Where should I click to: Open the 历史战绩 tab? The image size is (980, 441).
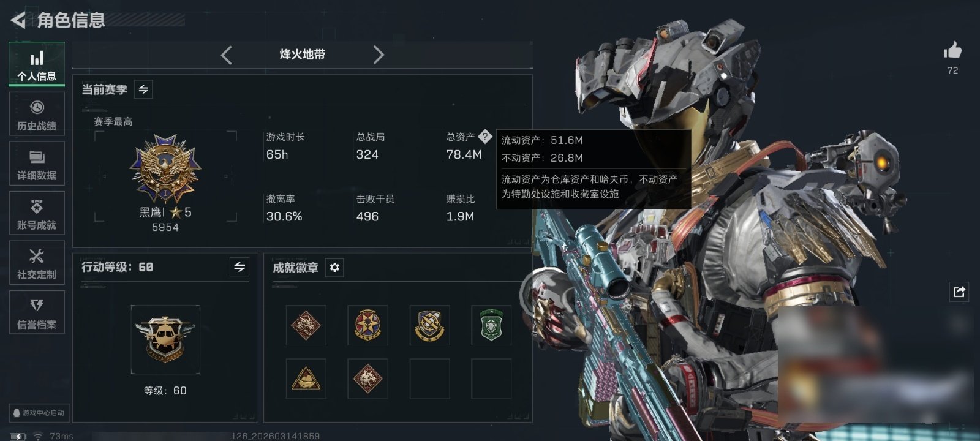coord(37,115)
